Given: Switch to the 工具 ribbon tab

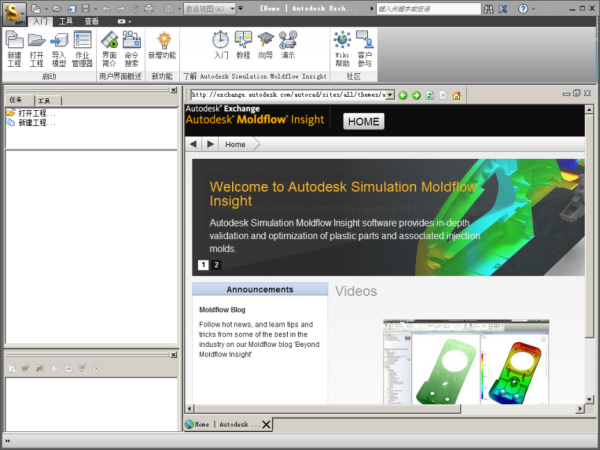Looking at the screenshot, I should coord(65,21).
